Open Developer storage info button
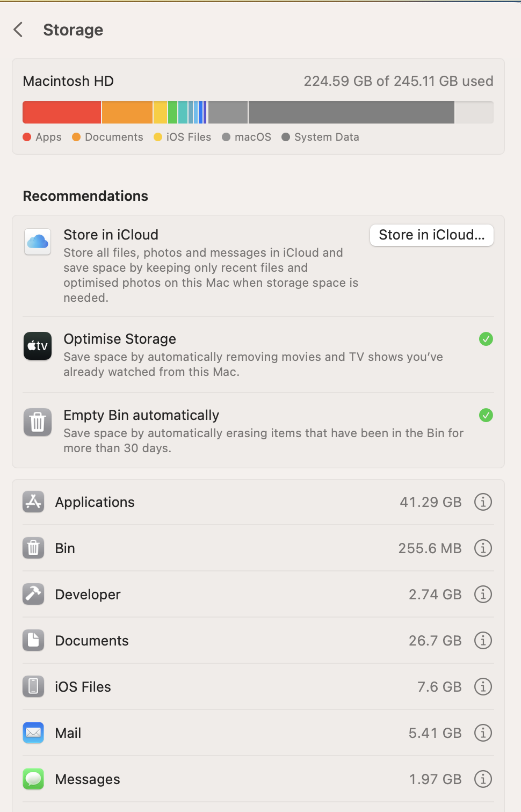 483,595
